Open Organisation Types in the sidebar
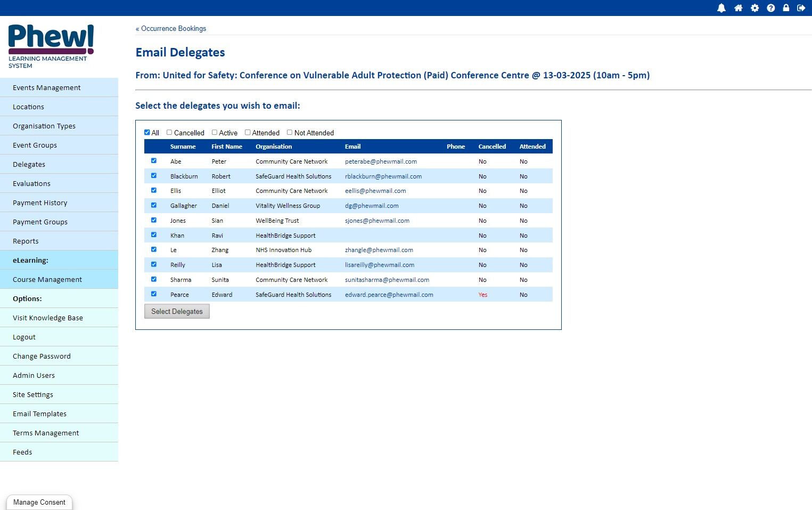This screenshot has width=812, height=510. [59, 126]
